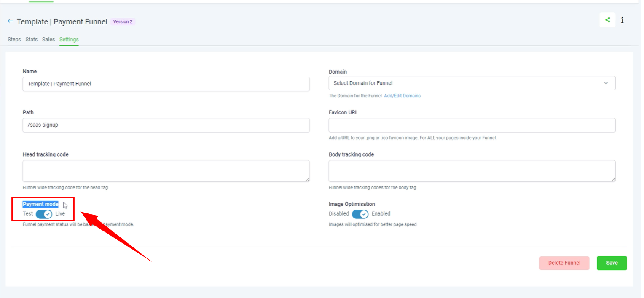Image resolution: width=644 pixels, height=298 pixels.
Task: Click the Version 2 badge
Action: (x=123, y=21)
